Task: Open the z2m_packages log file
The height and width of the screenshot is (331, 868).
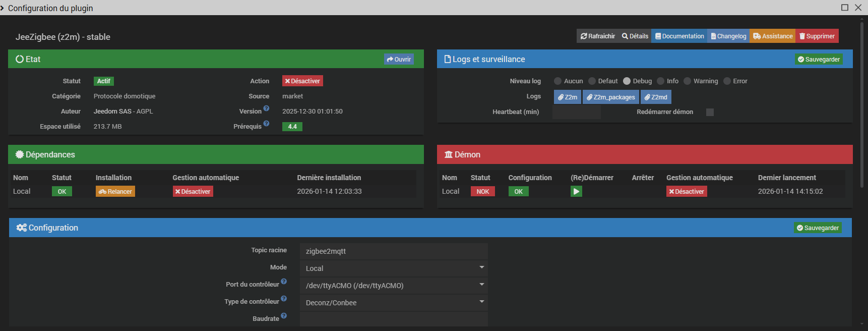Action: tap(610, 97)
